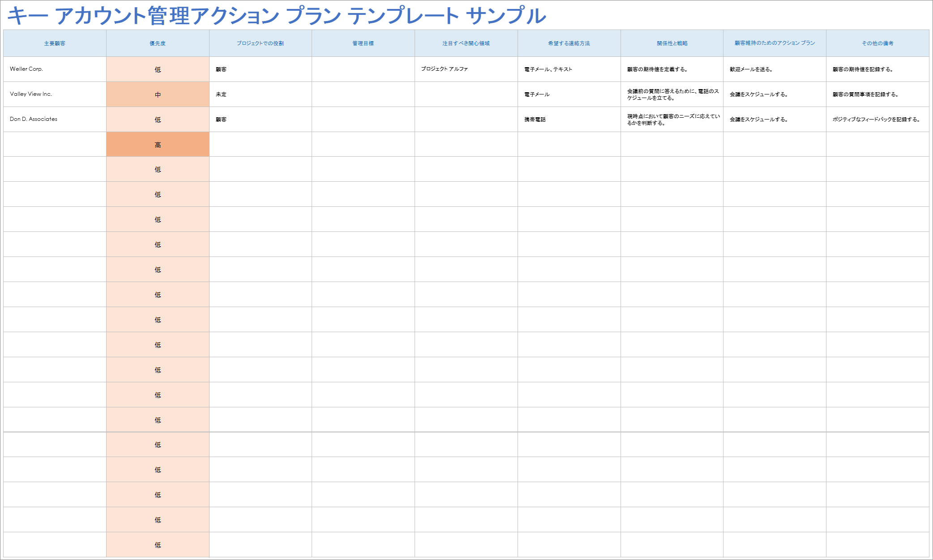Click the 希望する連絡方法 header cell

pos(569,43)
